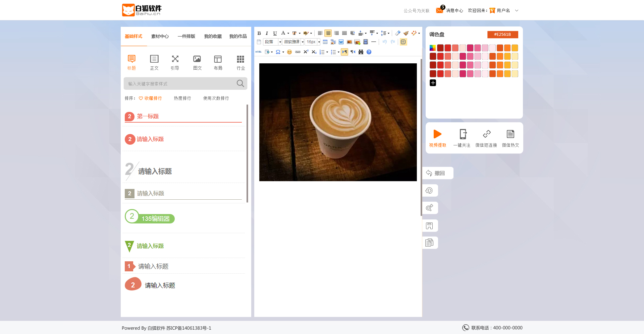Open the multi-image upload icon
The image size is (644, 334).
[357, 42]
